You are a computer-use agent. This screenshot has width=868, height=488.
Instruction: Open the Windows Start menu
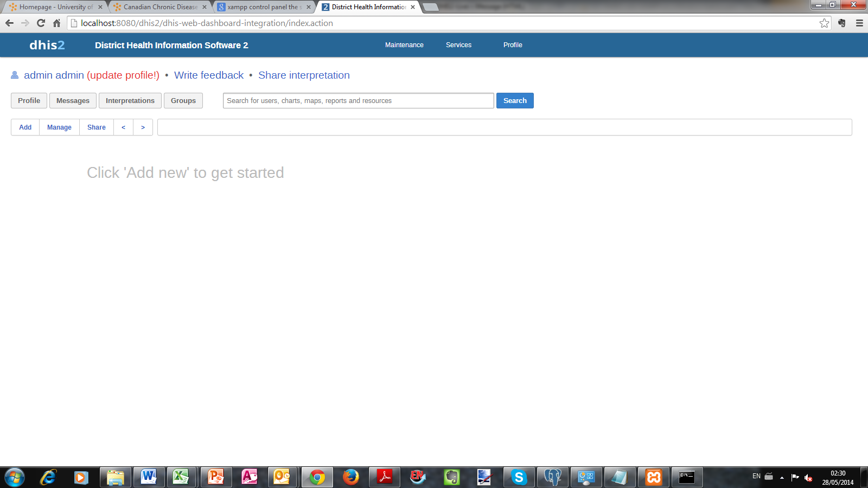tap(15, 477)
